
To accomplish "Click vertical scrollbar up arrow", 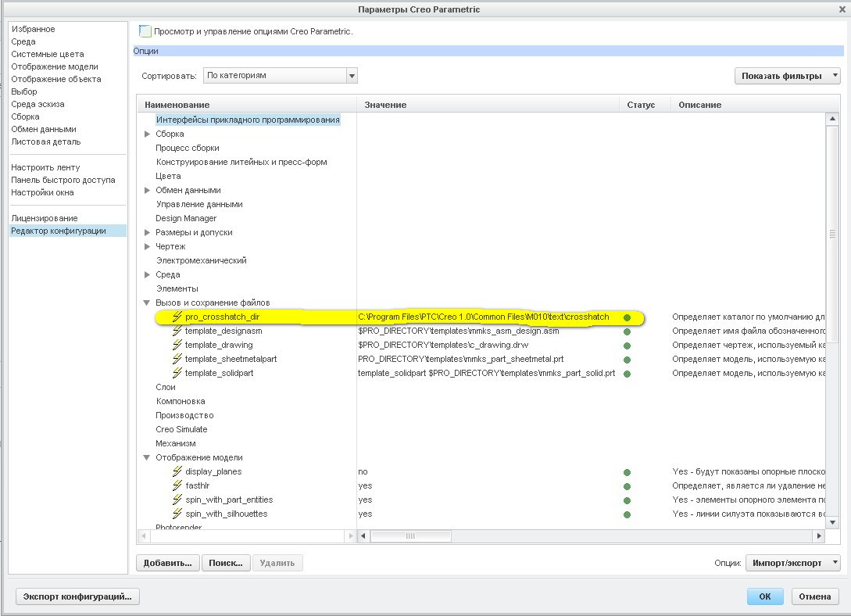I will (x=832, y=118).
